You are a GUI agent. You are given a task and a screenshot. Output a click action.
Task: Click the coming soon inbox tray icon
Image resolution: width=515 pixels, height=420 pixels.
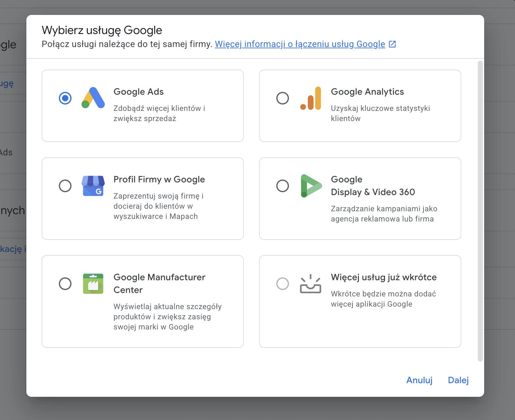(311, 284)
